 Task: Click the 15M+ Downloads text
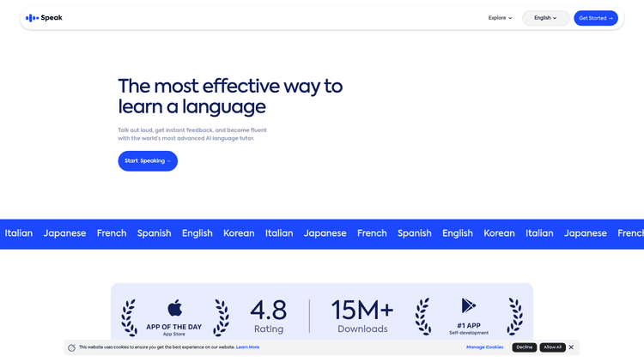[362, 316]
